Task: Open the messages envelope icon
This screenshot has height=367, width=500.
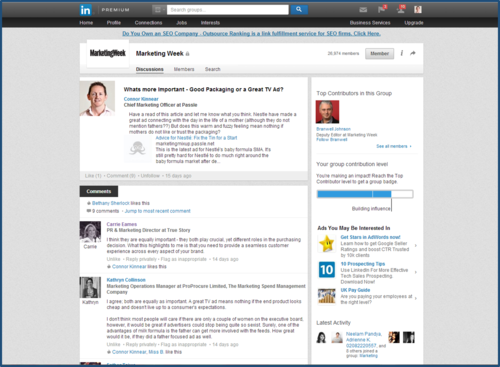Action: coord(363,10)
